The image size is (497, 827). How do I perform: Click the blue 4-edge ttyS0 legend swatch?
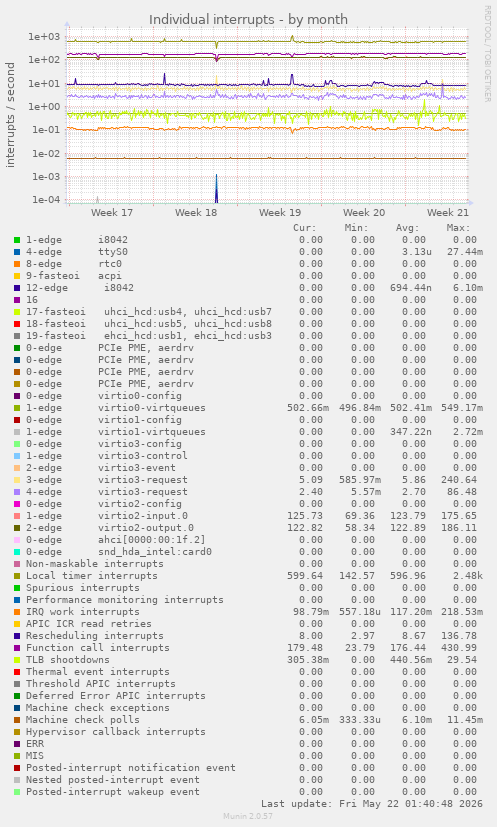17,252
